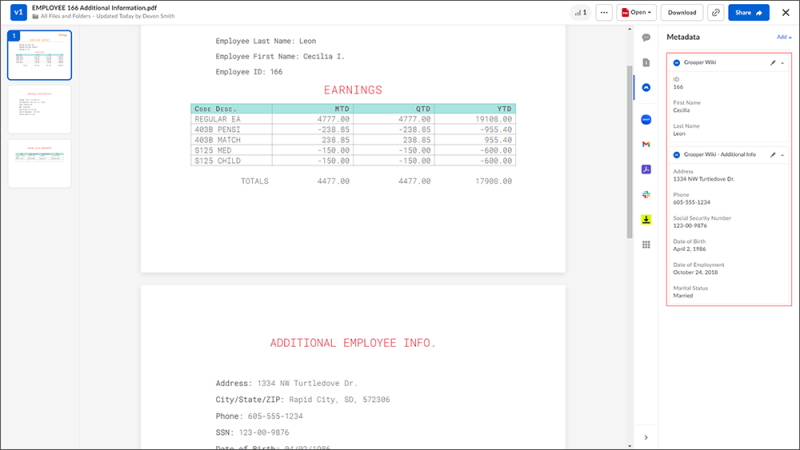This screenshot has height=450, width=800.
Task: Open the comments panel icon
Action: pos(646,37)
